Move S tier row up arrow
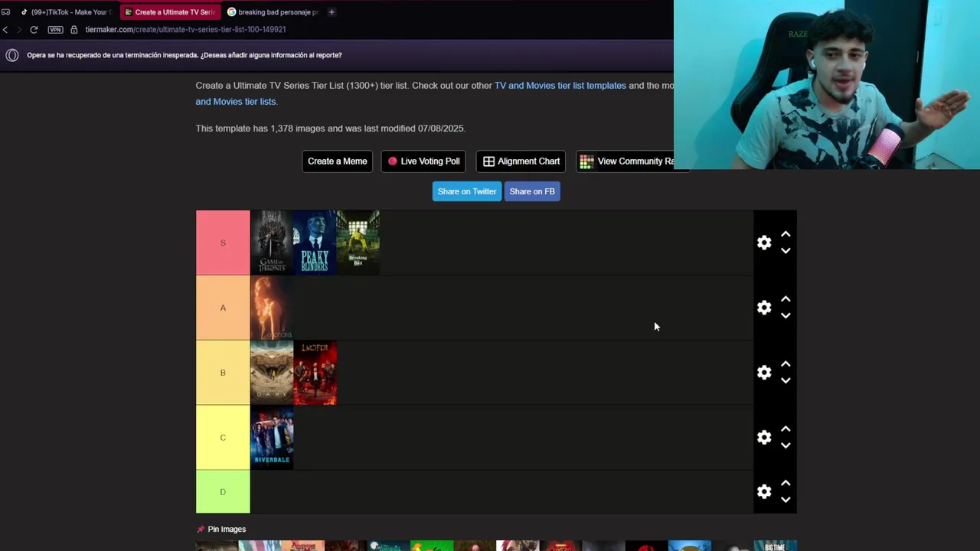Screen dimensions: 980x551 [786, 234]
